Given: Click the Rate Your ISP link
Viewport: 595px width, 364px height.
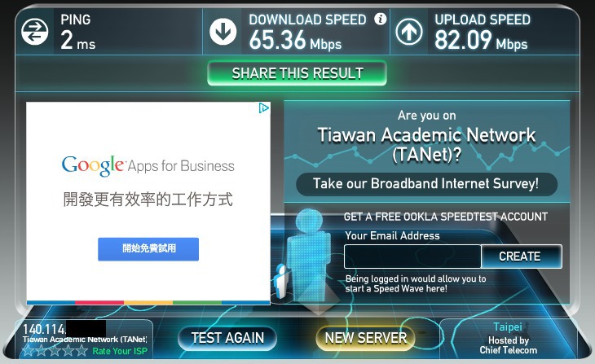Looking at the screenshot, I should tap(120, 351).
